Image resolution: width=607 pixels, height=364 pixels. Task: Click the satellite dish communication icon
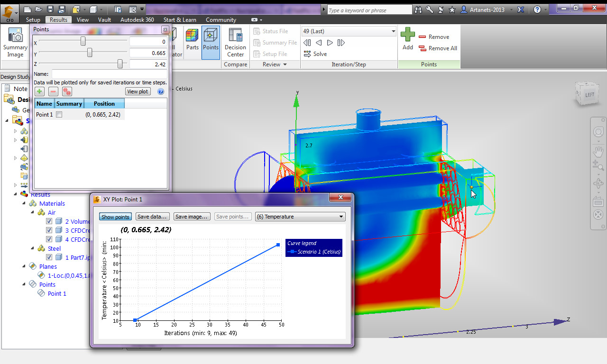pyautogui.click(x=441, y=9)
